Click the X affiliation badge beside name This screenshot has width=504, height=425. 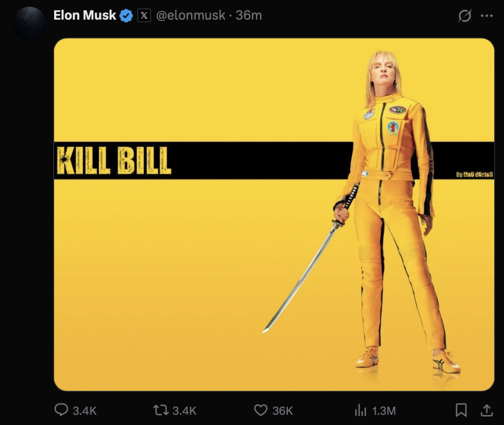[144, 16]
